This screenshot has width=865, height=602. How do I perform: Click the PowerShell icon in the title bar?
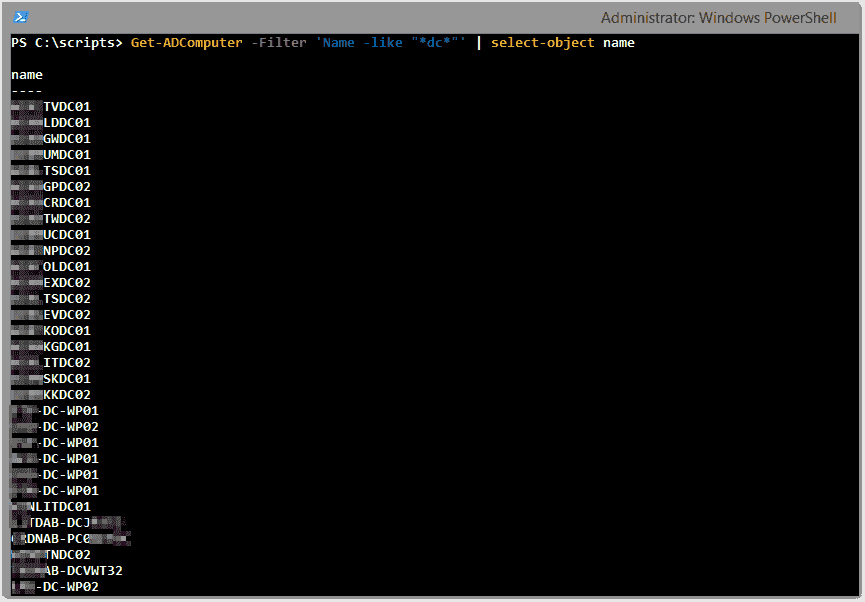tap(20, 16)
